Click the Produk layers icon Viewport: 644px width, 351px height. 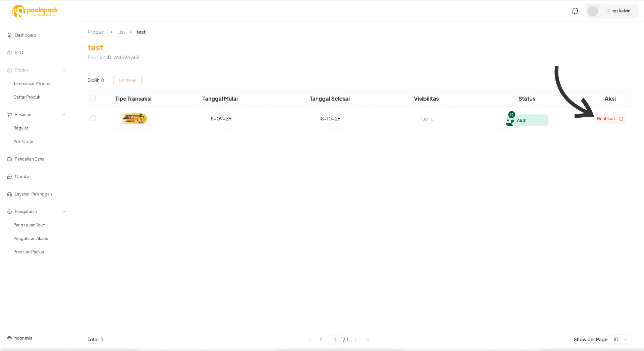pyautogui.click(x=9, y=70)
